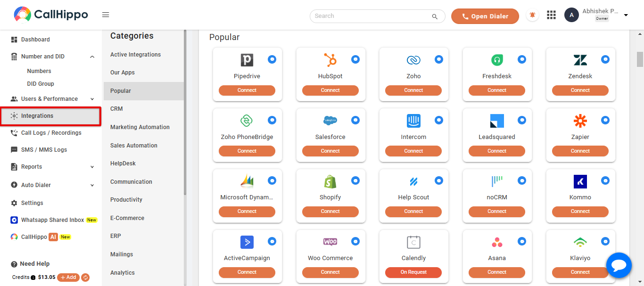644x286 pixels.
Task: Click the user avatar A
Action: click(571, 15)
